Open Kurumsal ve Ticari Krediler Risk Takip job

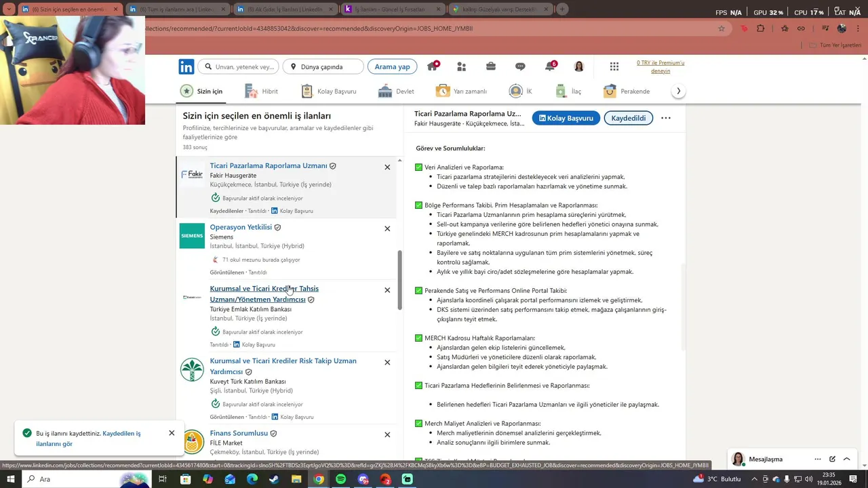point(283,366)
